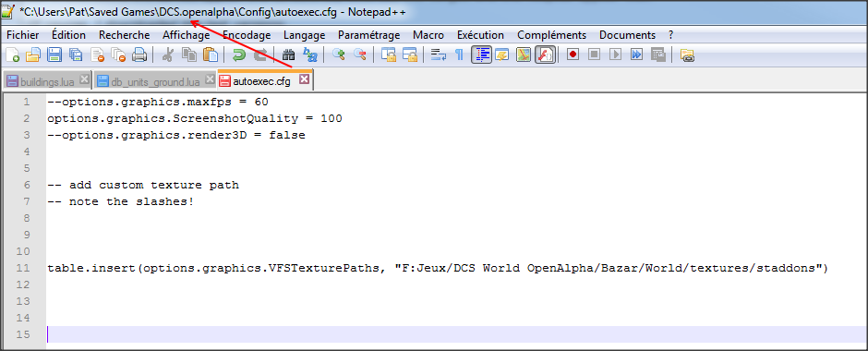Toggle show all characters pilcrow icon
Screen dimensions: 868x351
pos(459,54)
